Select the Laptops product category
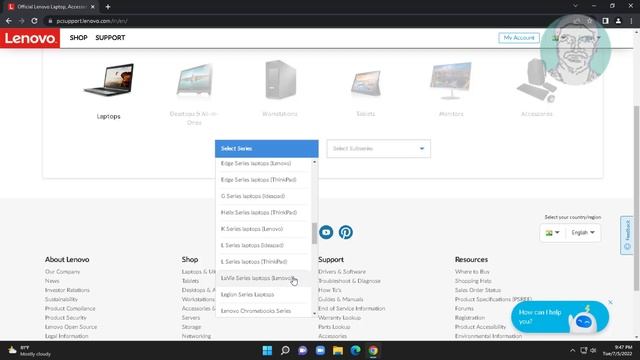This screenshot has width=640, height=360. [x=108, y=91]
